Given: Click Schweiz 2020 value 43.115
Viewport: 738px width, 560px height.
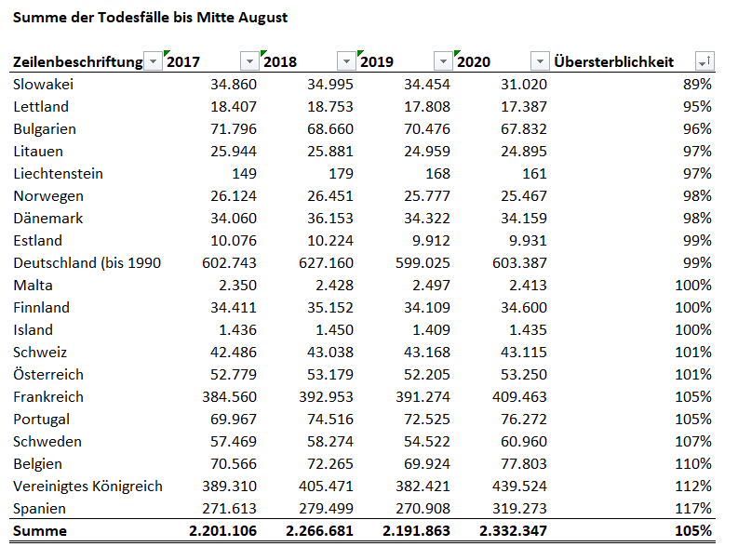Looking at the screenshot, I should point(524,353).
